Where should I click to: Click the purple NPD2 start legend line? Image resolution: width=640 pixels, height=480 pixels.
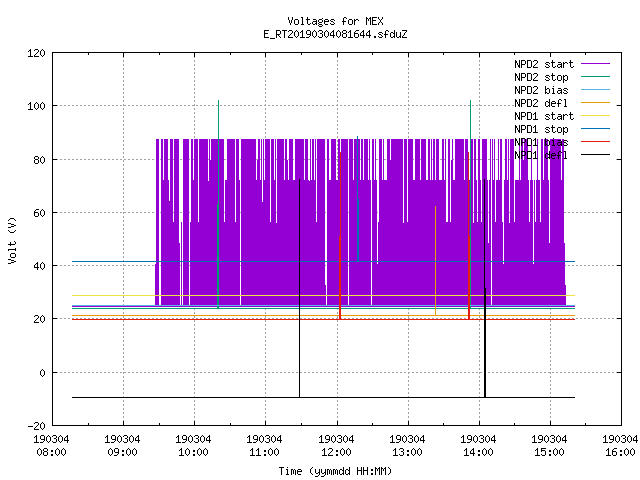coord(595,64)
